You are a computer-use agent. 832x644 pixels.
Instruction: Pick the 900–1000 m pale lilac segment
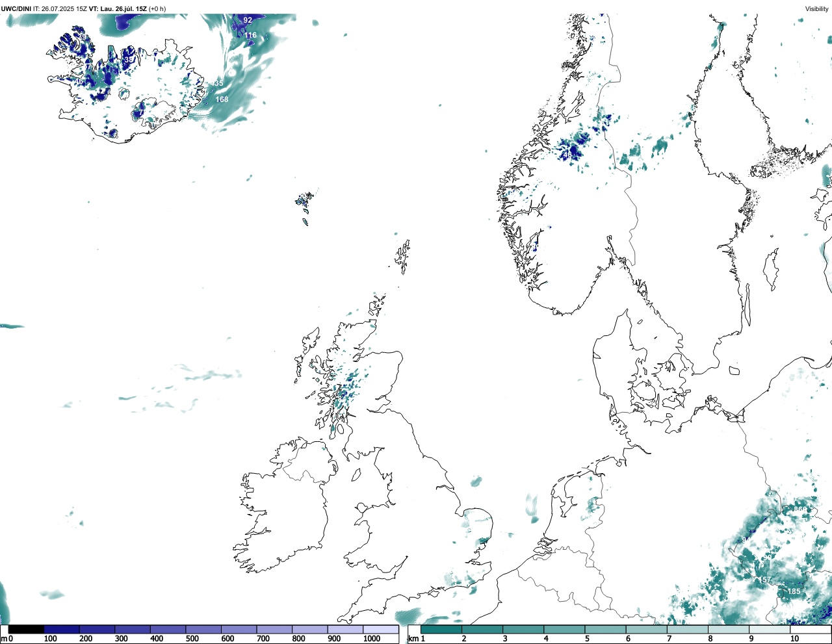345,629
